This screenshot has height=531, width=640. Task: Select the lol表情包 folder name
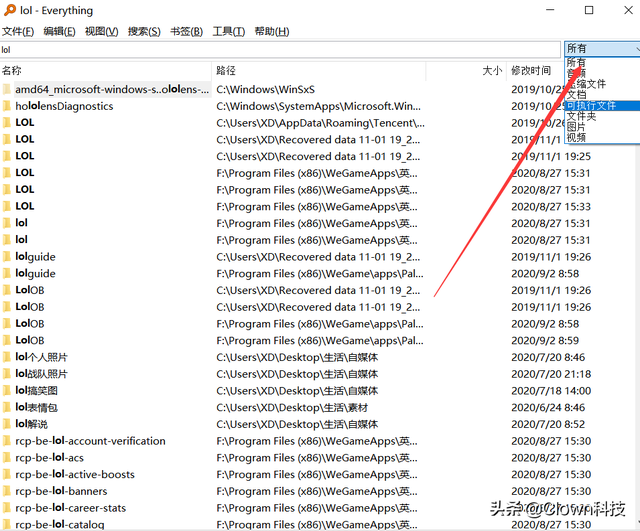point(36,407)
